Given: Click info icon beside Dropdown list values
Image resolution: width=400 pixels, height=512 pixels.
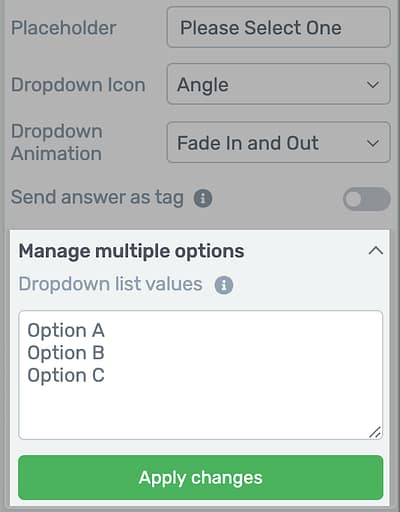Looking at the screenshot, I should tap(224, 285).
